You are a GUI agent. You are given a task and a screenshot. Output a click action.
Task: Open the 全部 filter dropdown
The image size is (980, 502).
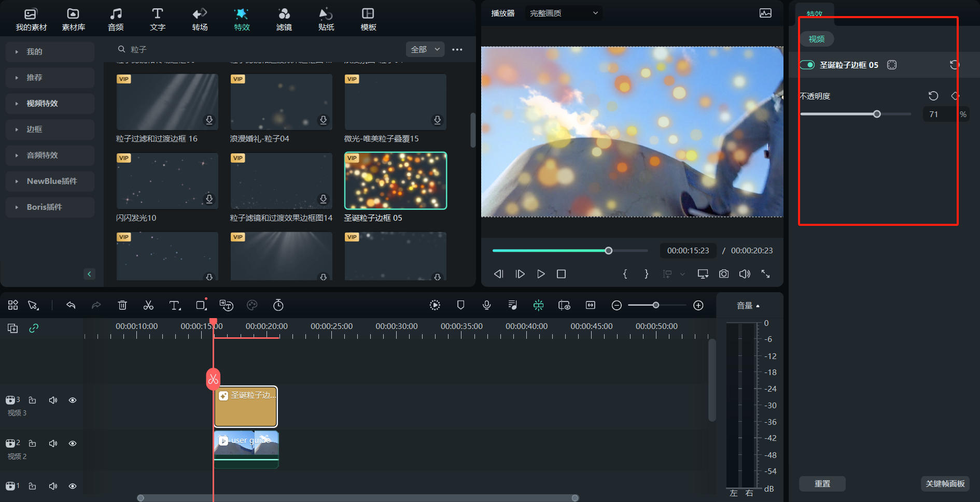pos(425,49)
